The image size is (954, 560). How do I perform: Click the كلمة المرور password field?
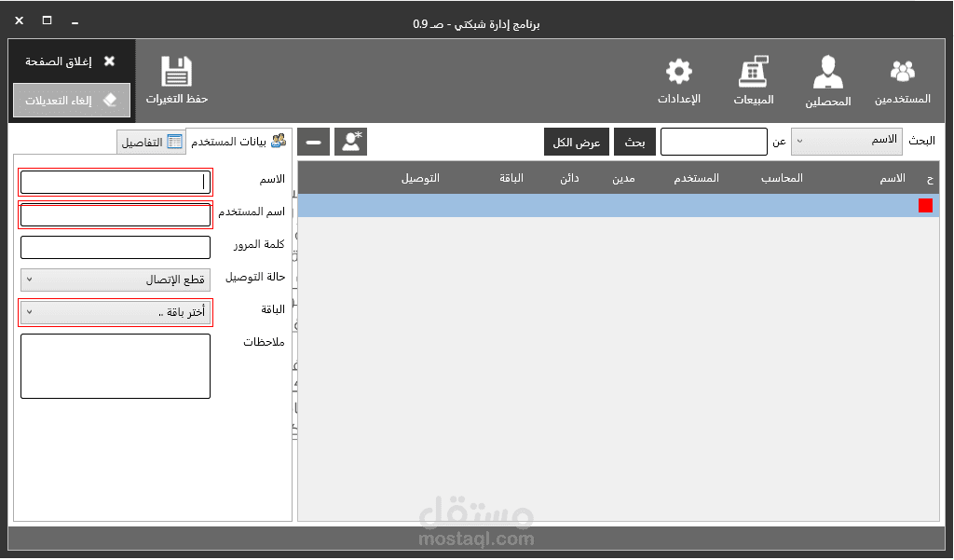click(115, 247)
